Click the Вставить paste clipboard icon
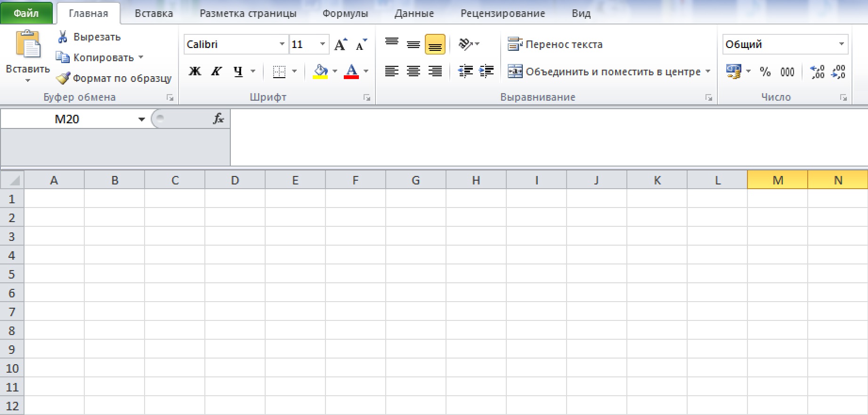This screenshot has width=868, height=415. (x=28, y=45)
